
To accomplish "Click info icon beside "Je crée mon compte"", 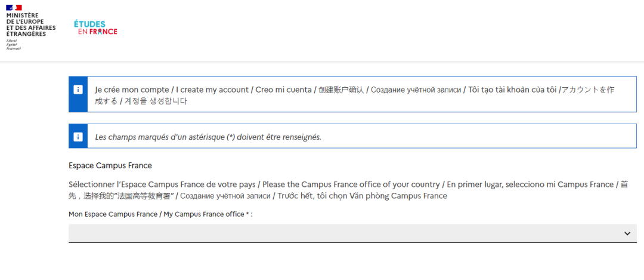I will 78,90.
